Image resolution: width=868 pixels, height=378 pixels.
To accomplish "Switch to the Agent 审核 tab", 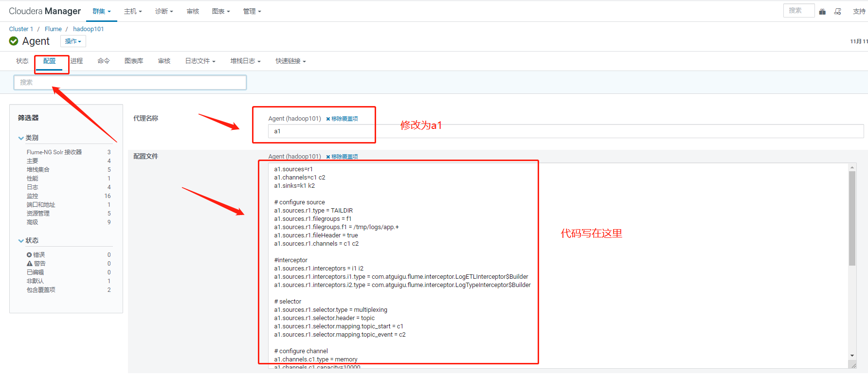I will click(x=164, y=61).
